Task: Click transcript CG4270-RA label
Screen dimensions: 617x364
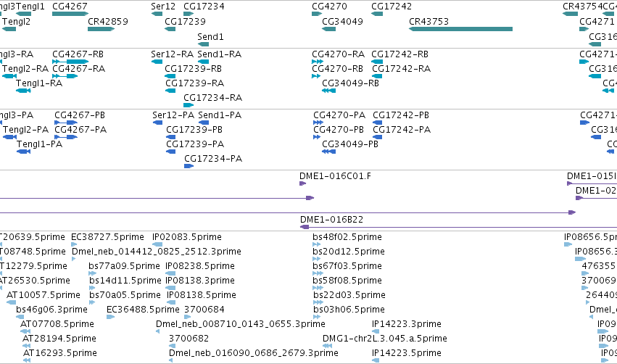Action: pos(338,54)
